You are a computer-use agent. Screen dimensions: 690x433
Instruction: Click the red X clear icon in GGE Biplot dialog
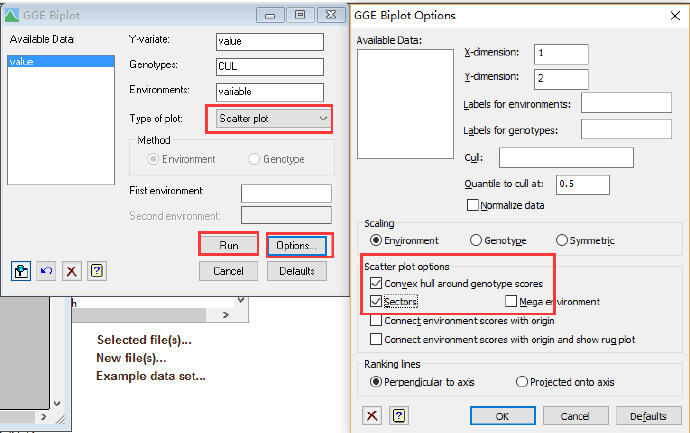point(72,271)
